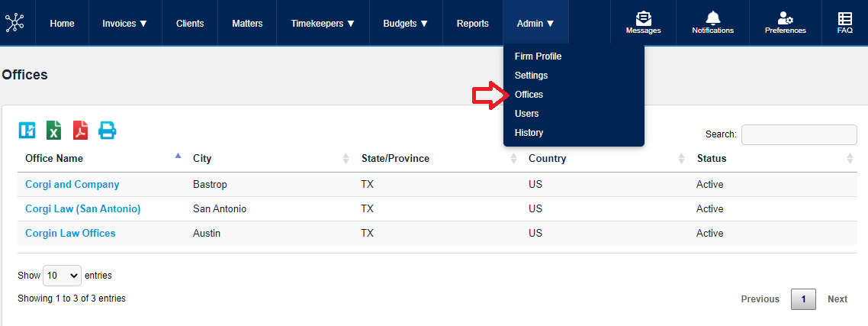
Task: Open the Corgi Law (San Antonio) office link
Action: 82,209
